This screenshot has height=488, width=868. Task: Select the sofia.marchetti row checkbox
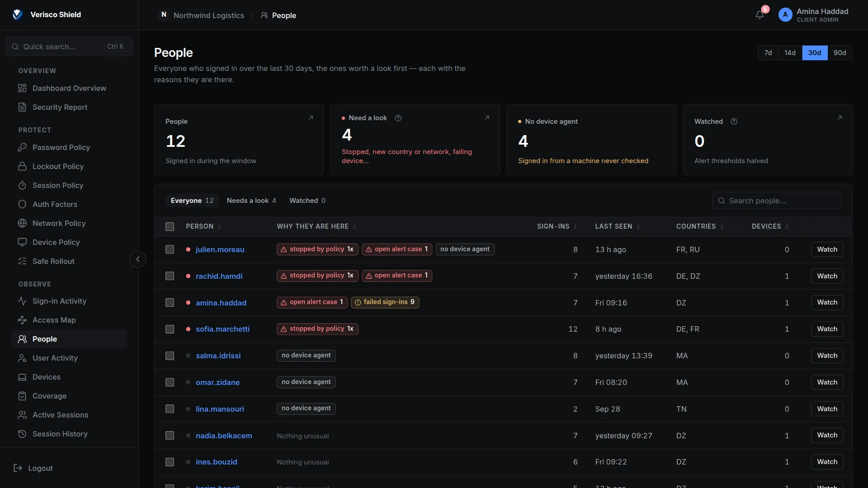tap(170, 329)
